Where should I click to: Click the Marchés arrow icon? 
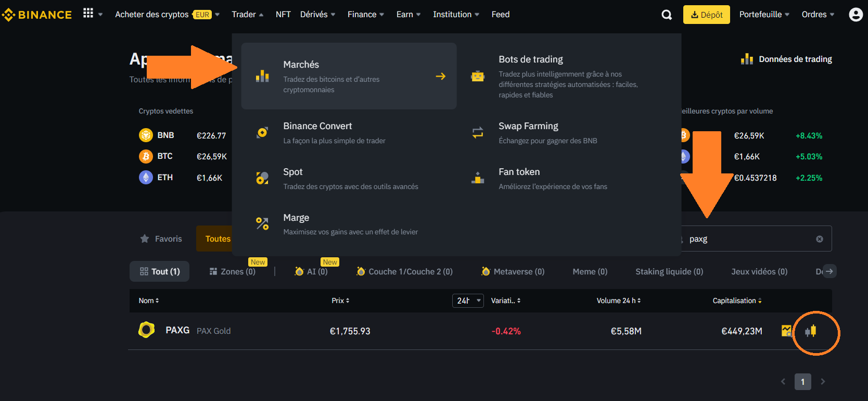pos(441,77)
